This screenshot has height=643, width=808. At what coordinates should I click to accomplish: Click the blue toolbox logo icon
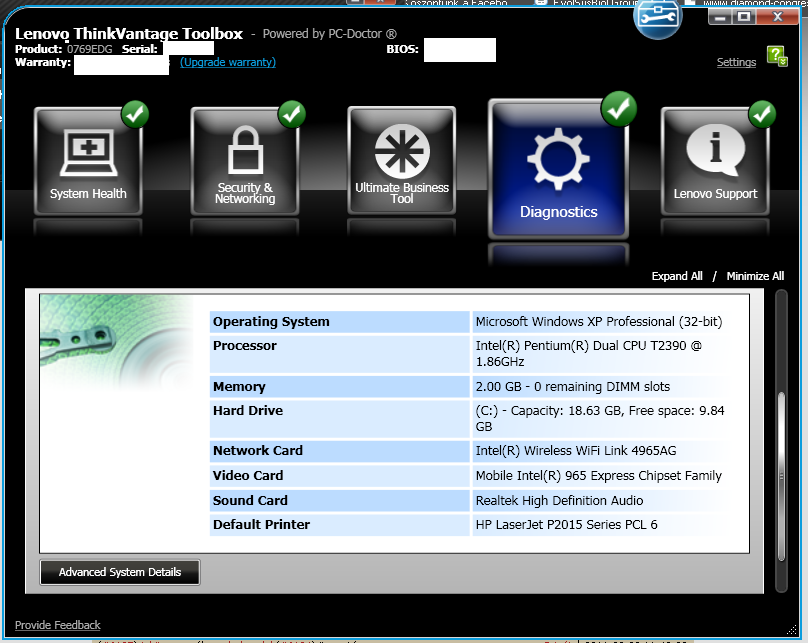coord(658,17)
